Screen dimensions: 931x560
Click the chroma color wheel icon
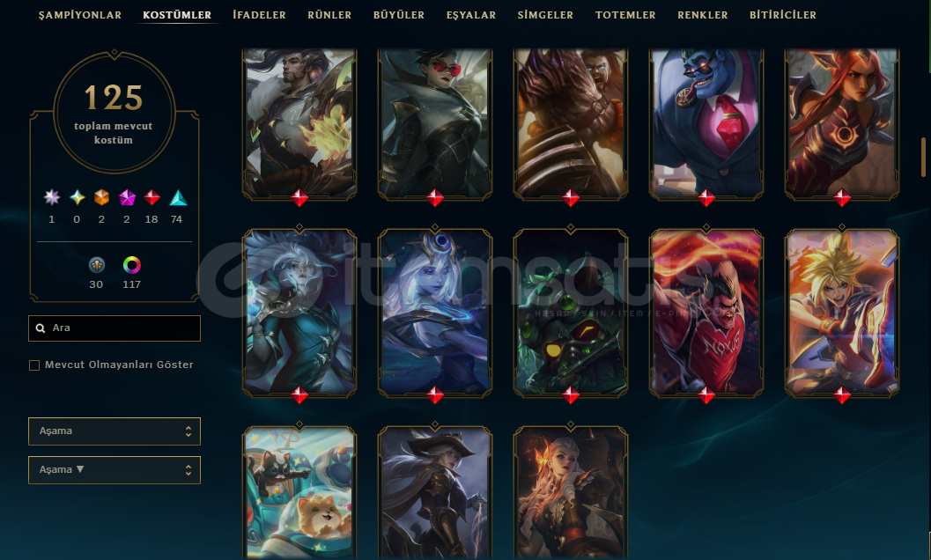132,265
